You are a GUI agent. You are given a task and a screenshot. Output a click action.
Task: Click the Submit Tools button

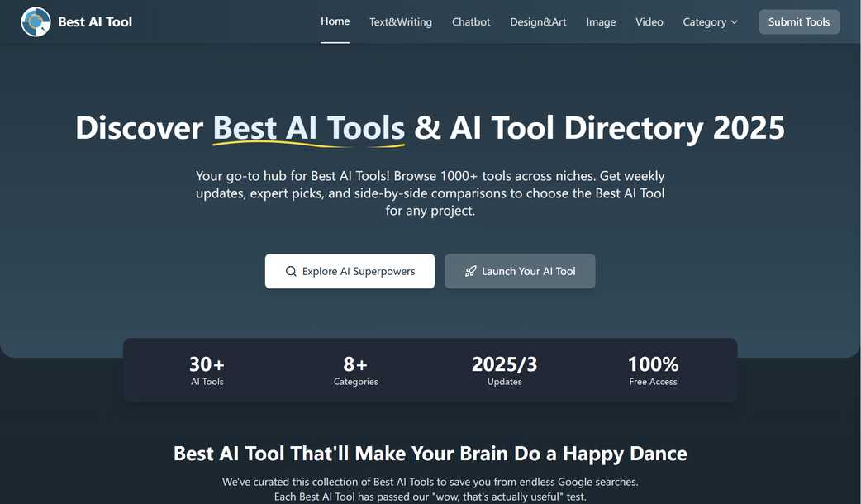pos(798,21)
